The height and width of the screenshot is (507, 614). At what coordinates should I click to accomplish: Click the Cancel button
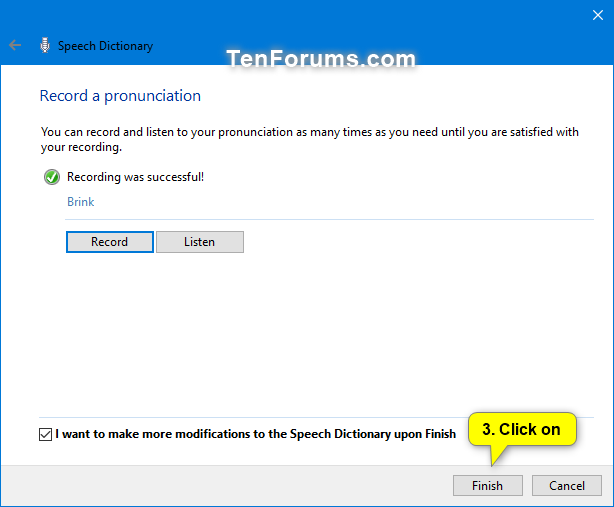[x=567, y=485]
